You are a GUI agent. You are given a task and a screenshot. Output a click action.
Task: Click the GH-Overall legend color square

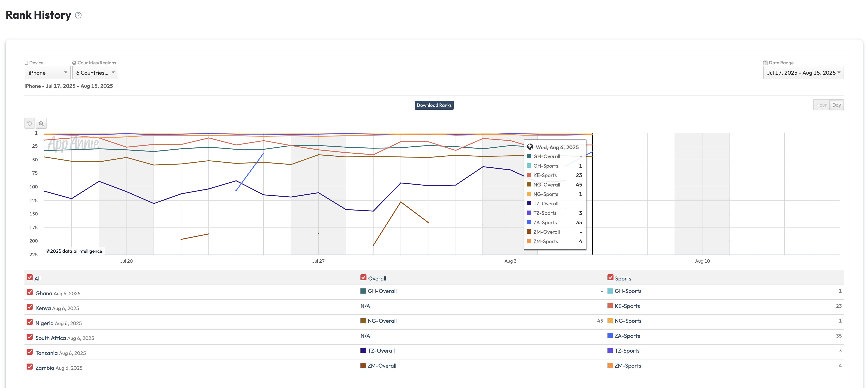pos(363,291)
